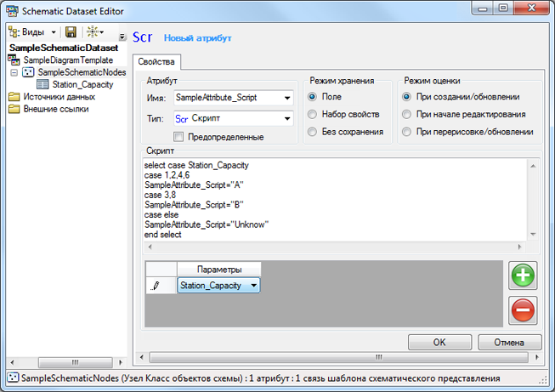Expand the Station_Capacity parameter dropdown
555x392 pixels.
click(x=254, y=286)
